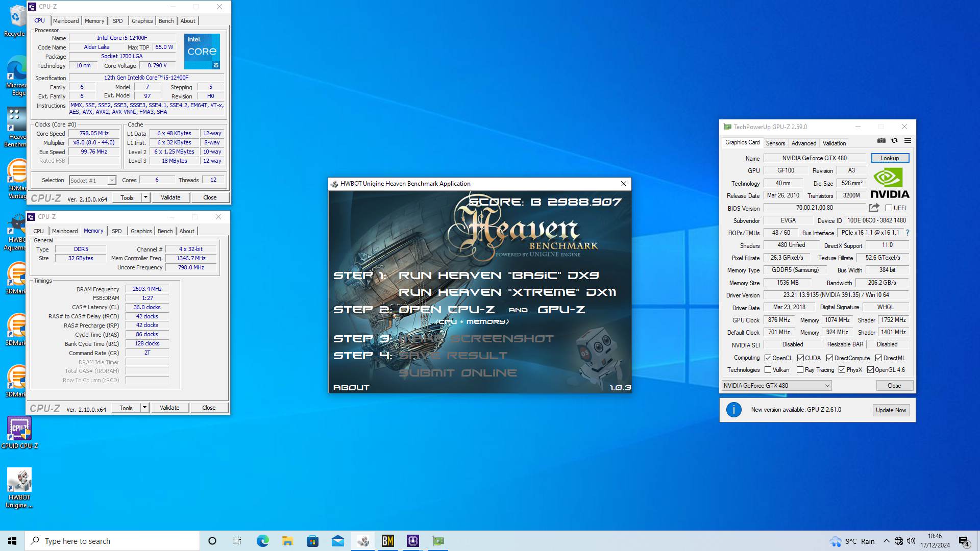The image size is (980, 551).
Task: Open GPU-Z hamburger menu
Action: 908,141
